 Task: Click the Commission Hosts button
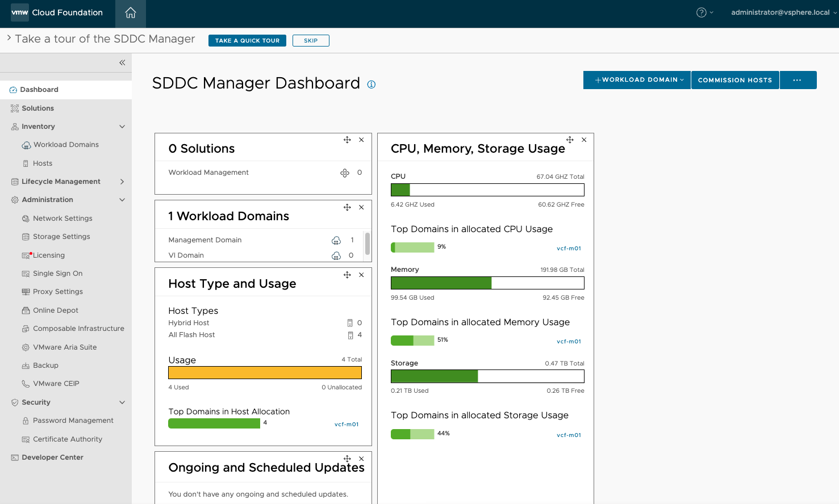tap(735, 80)
